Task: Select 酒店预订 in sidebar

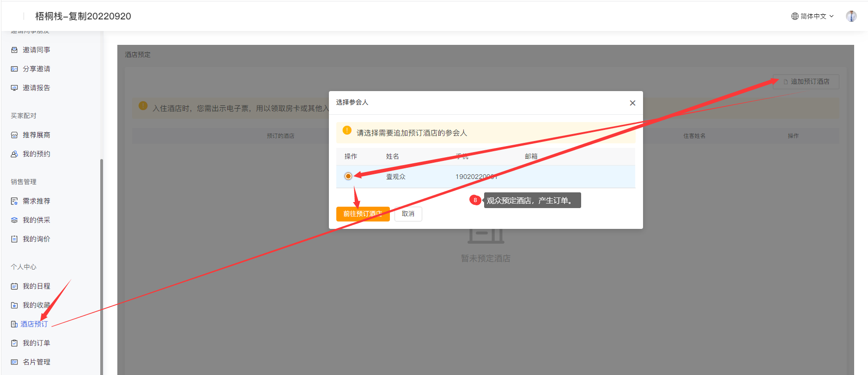Action: tap(34, 324)
